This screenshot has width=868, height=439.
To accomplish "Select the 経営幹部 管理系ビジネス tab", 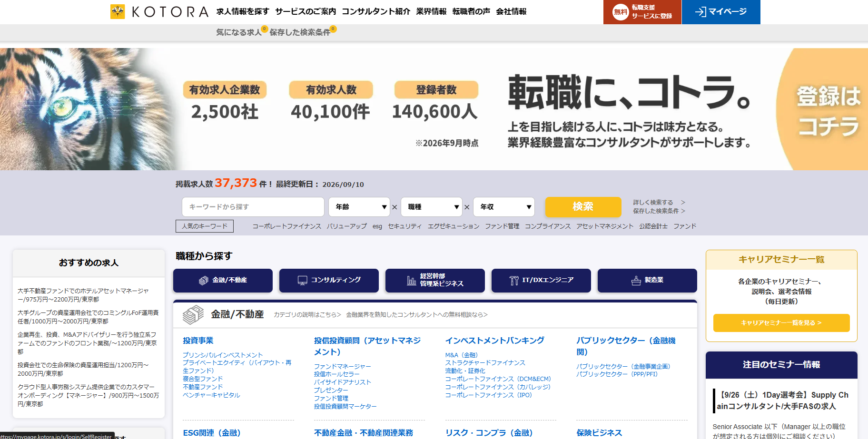I will coord(435,281).
